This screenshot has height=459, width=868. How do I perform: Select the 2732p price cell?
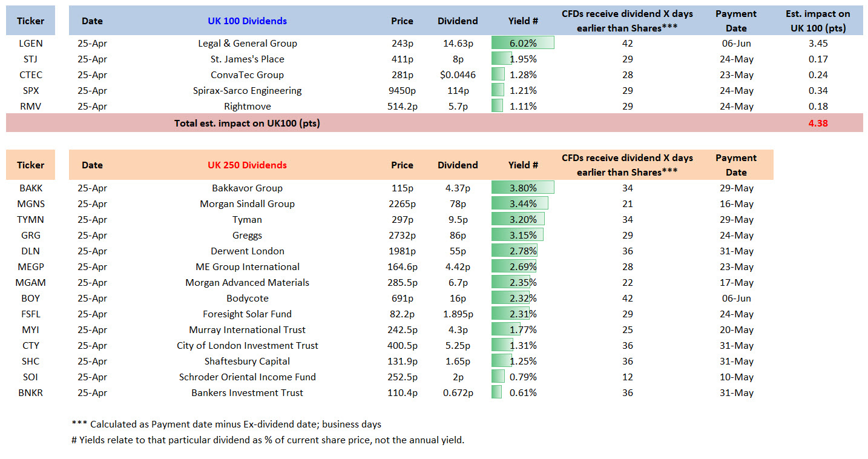click(402, 235)
